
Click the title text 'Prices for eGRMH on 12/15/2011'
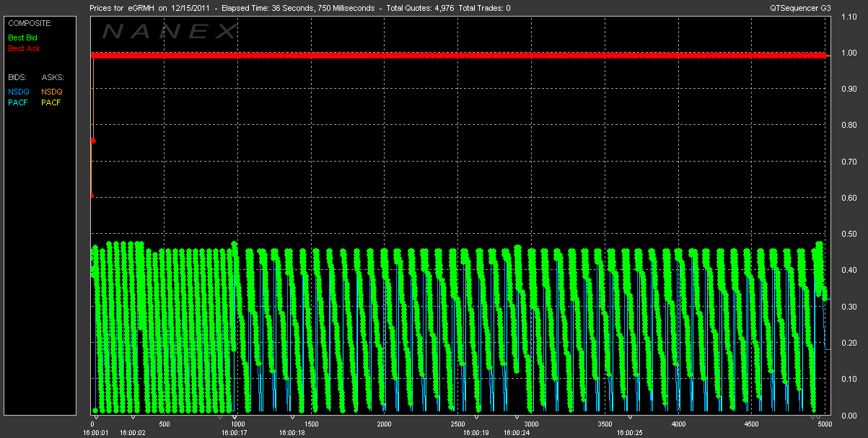click(x=149, y=8)
